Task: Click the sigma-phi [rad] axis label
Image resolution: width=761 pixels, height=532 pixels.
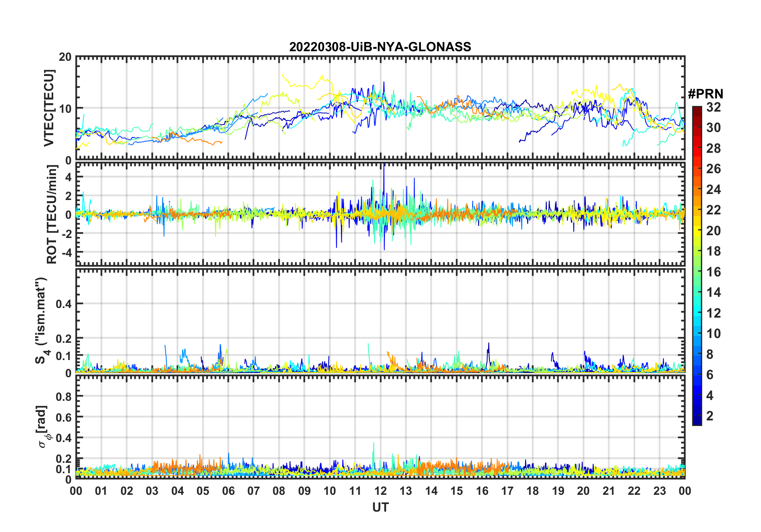Action: 43,426
